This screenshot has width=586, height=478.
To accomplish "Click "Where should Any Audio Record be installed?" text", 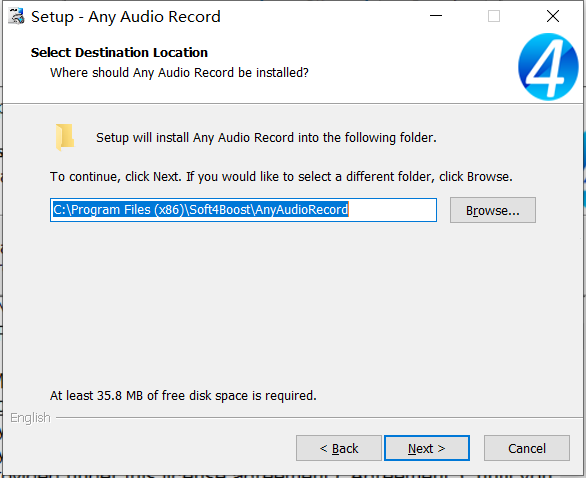I will (x=179, y=73).
